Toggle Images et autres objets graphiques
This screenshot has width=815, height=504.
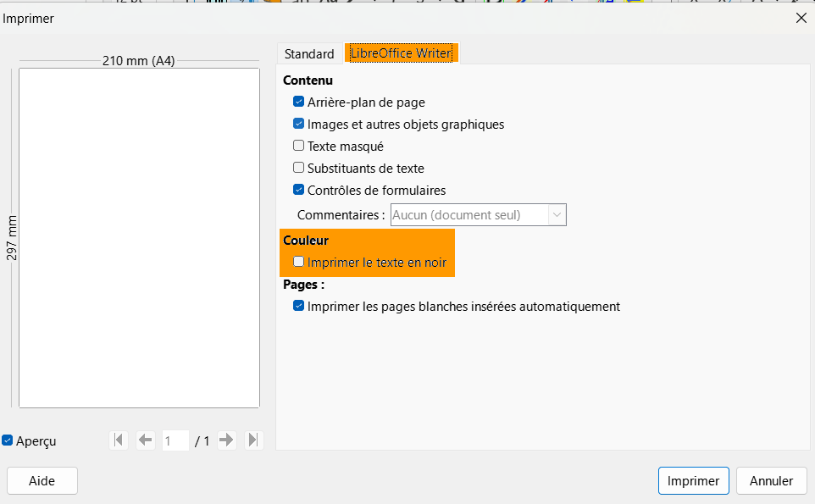point(298,124)
